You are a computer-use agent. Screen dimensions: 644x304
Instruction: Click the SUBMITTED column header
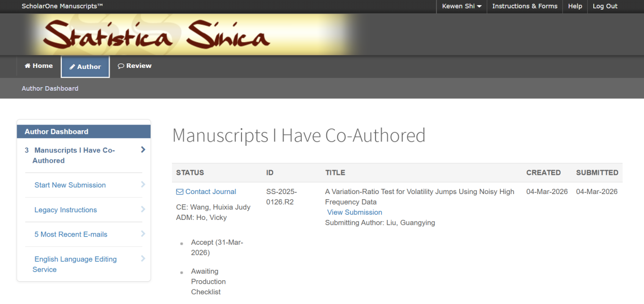pyautogui.click(x=597, y=172)
